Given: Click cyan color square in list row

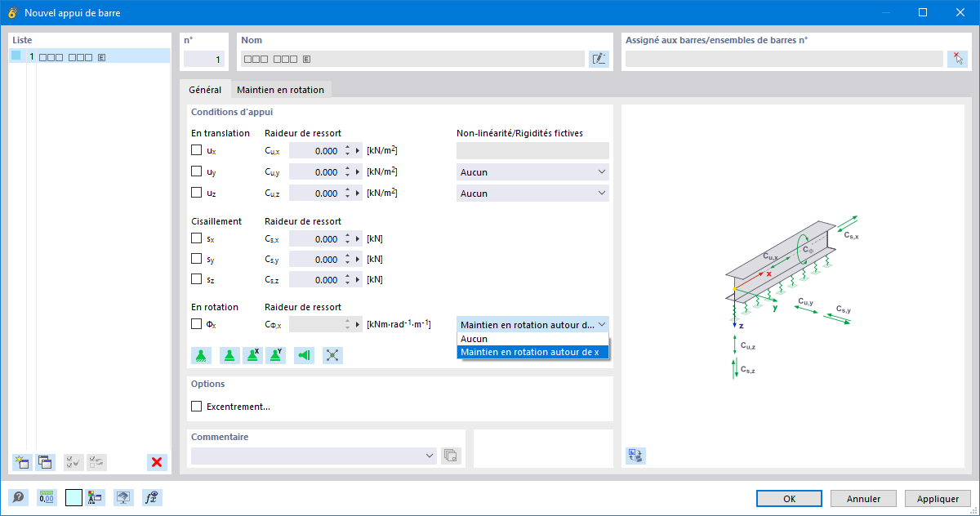Looking at the screenshot, I should (x=16, y=56).
